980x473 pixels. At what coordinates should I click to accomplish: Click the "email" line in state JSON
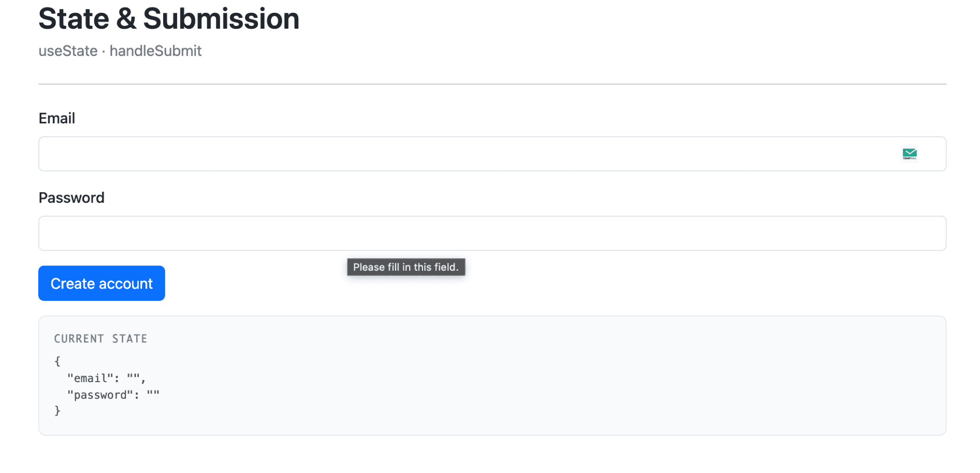(106, 378)
